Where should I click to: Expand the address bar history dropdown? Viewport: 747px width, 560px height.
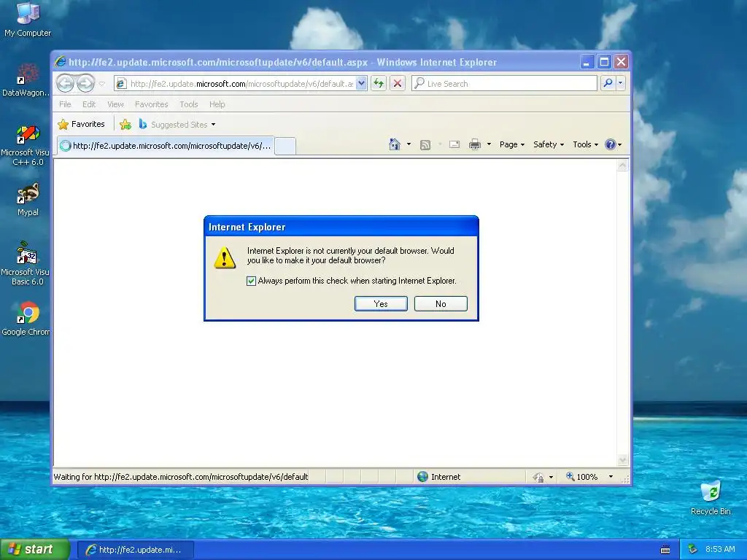[362, 84]
